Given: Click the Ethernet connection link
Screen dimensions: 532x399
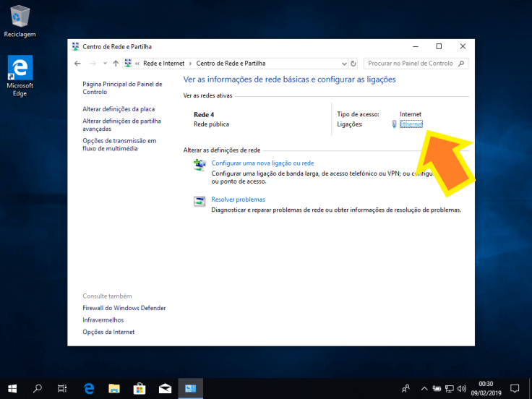Looking at the screenshot, I should point(411,124).
